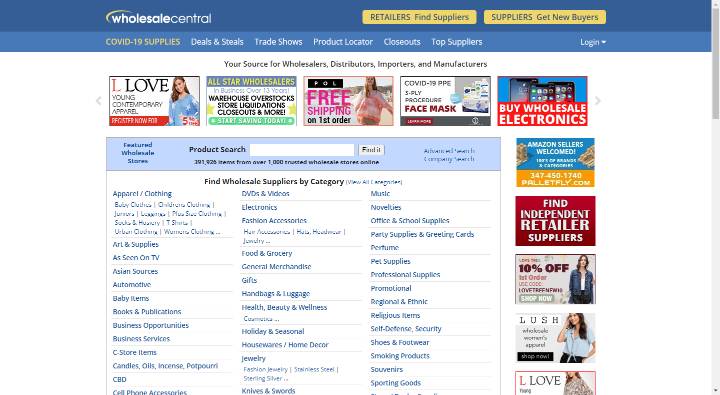The width and height of the screenshot is (720, 395).
Task: Open the Product Locator page
Action: pyautogui.click(x=343, y=42)
